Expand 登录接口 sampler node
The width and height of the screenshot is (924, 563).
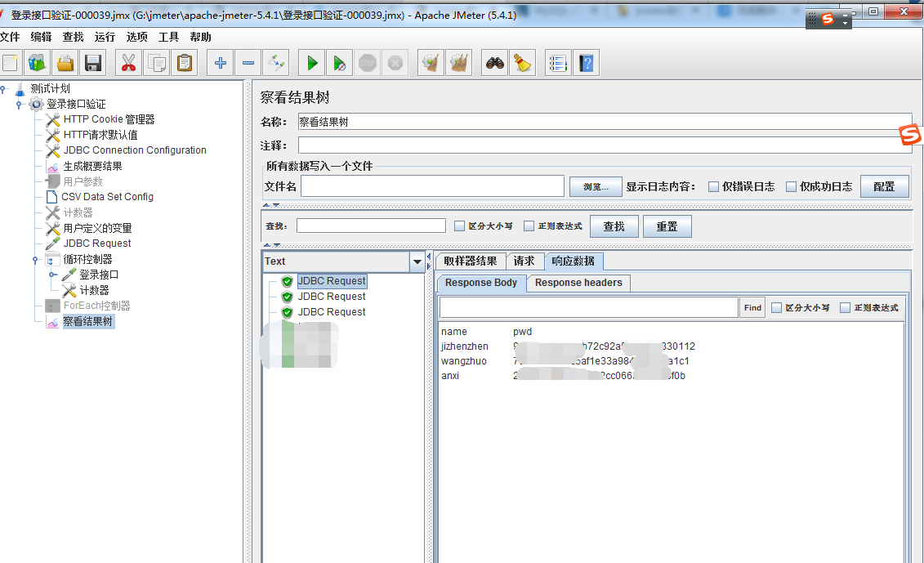[52, 275]
